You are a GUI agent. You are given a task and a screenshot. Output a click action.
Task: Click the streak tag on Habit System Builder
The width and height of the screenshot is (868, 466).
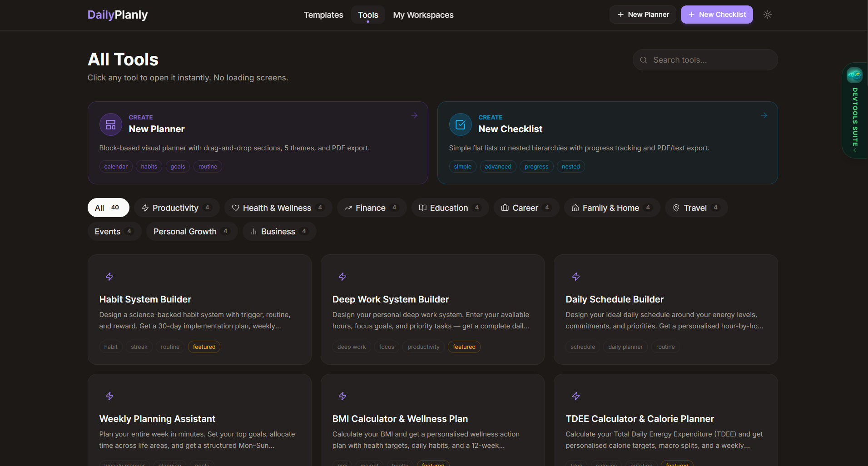pyautogui.click(x=139, y=347)
